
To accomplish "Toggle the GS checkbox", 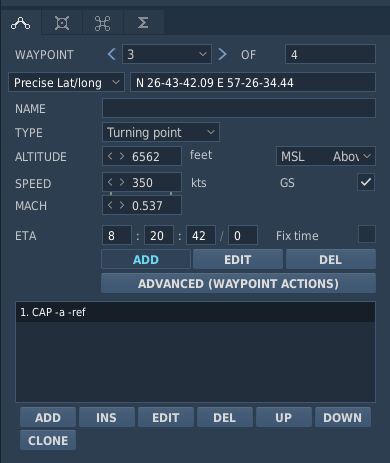I will coord(366,182).
